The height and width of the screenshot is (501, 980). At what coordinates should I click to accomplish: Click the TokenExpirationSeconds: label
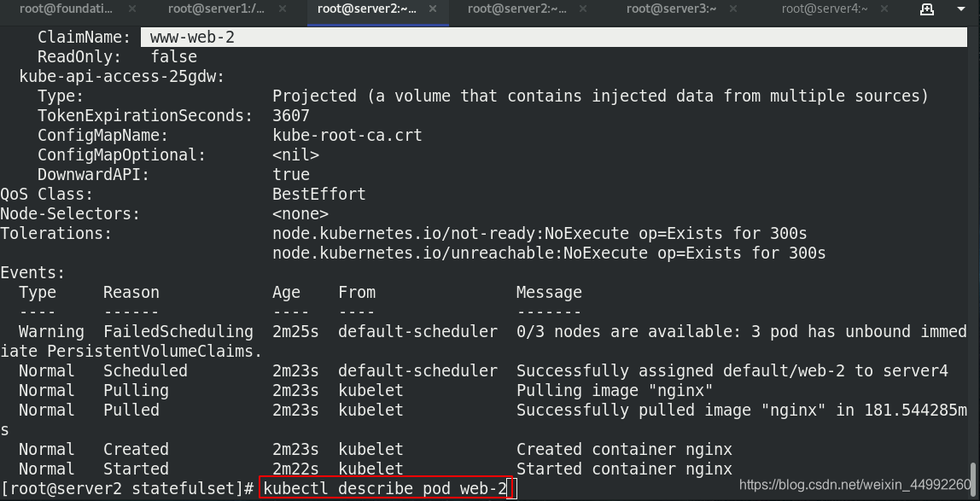(x=145, y=115)
